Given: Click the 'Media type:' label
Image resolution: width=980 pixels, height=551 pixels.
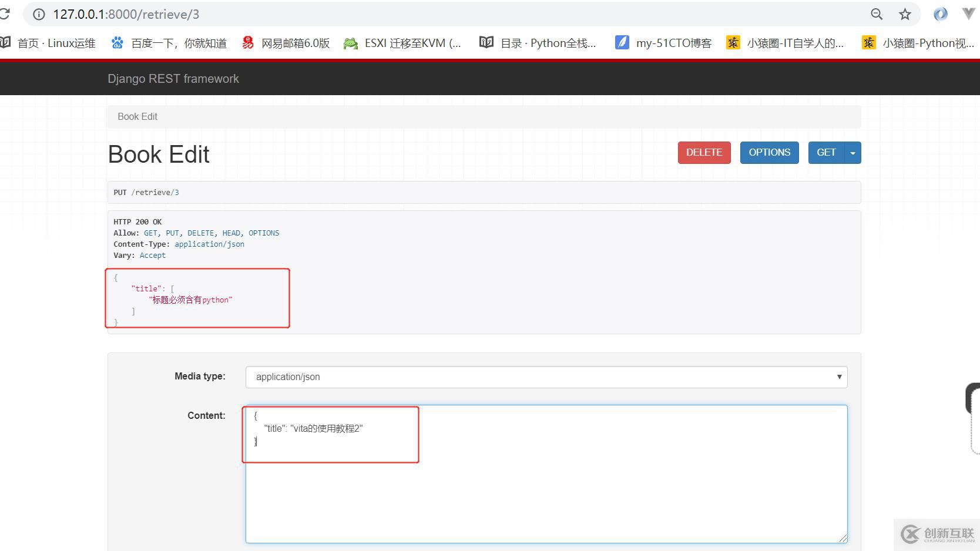Looking at the screenshot, I should [x=200, y=377].
